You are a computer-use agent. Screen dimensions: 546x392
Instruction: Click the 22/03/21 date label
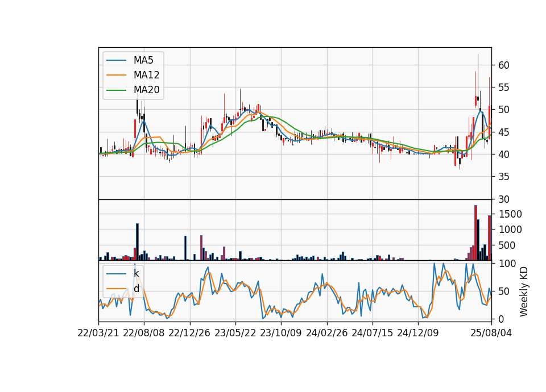click(98, 333)
